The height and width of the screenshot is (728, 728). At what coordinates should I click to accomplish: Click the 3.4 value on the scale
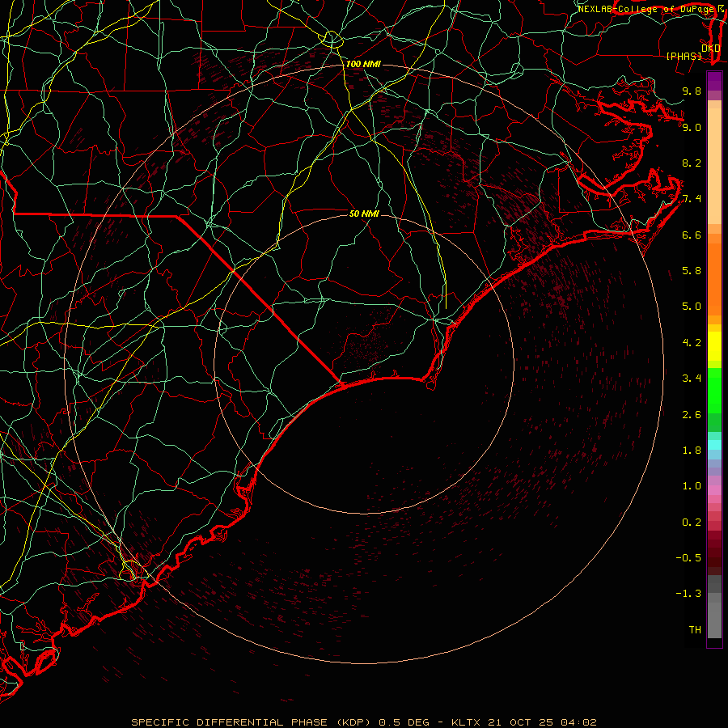coord(692,379)
